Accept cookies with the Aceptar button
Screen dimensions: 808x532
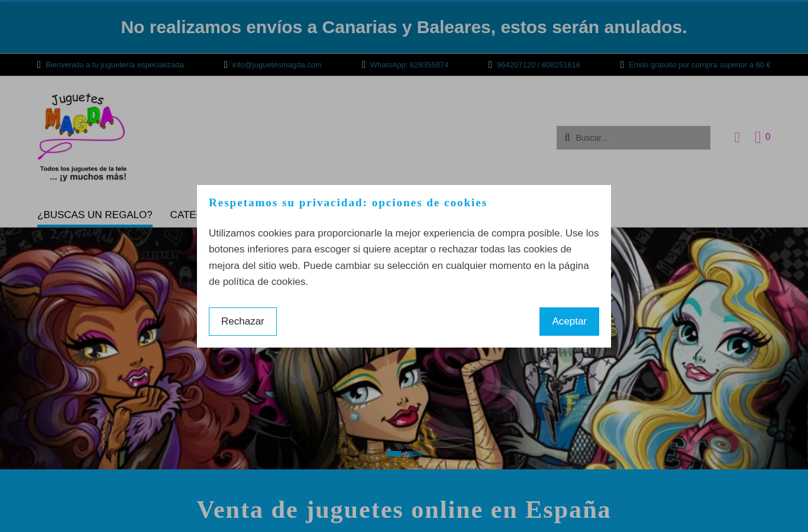569,322
